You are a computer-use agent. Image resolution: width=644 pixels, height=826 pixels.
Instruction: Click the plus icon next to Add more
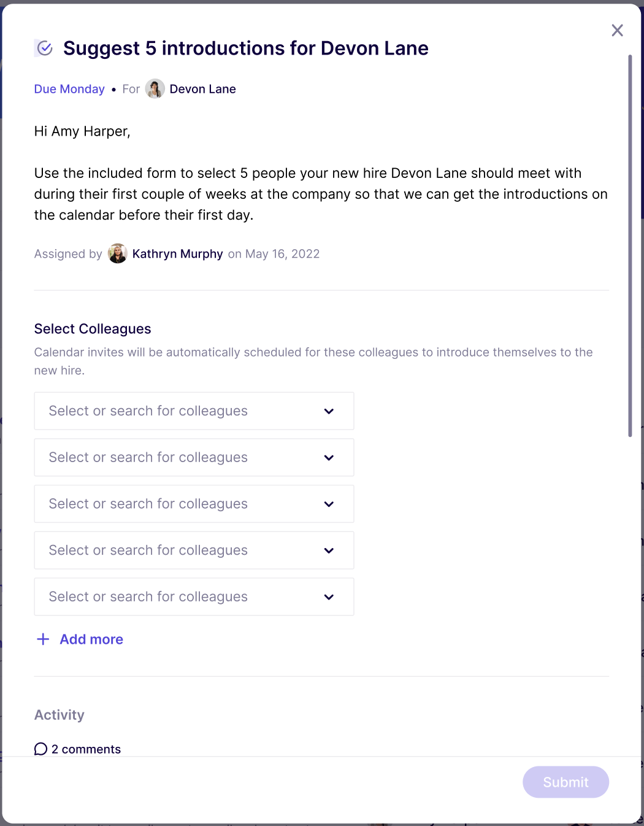pyautogui.click(x=43, y=639)
